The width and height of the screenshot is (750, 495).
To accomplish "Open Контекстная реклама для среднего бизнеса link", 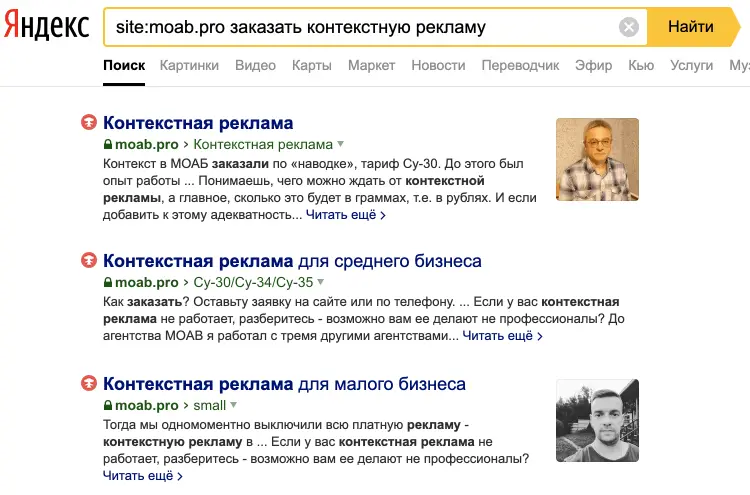I will click(x=292, y=261).
